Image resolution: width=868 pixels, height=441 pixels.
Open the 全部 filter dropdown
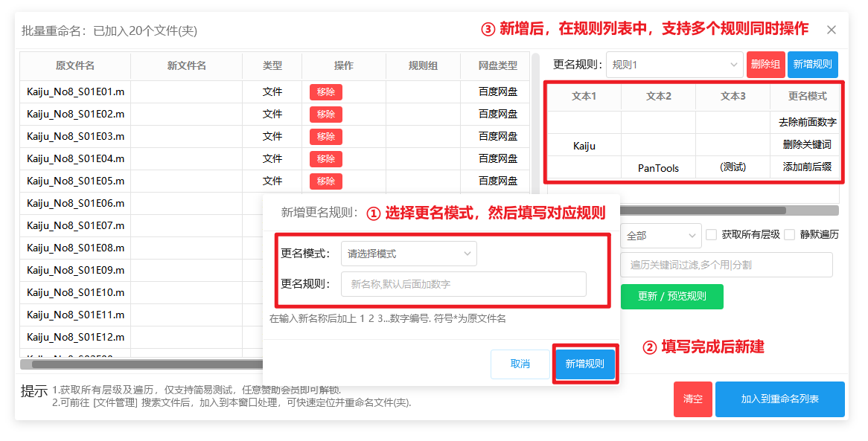(660, 236)
